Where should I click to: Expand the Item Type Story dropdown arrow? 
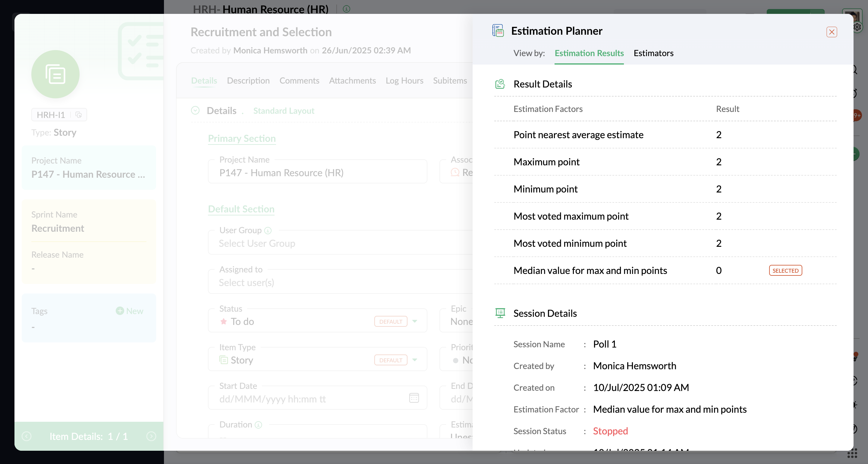click(414, 360)
